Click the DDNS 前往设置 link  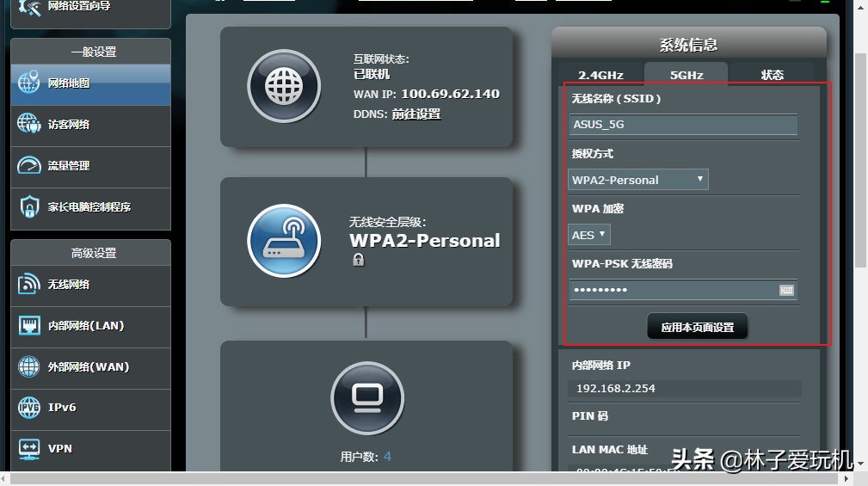pos(416,114)
